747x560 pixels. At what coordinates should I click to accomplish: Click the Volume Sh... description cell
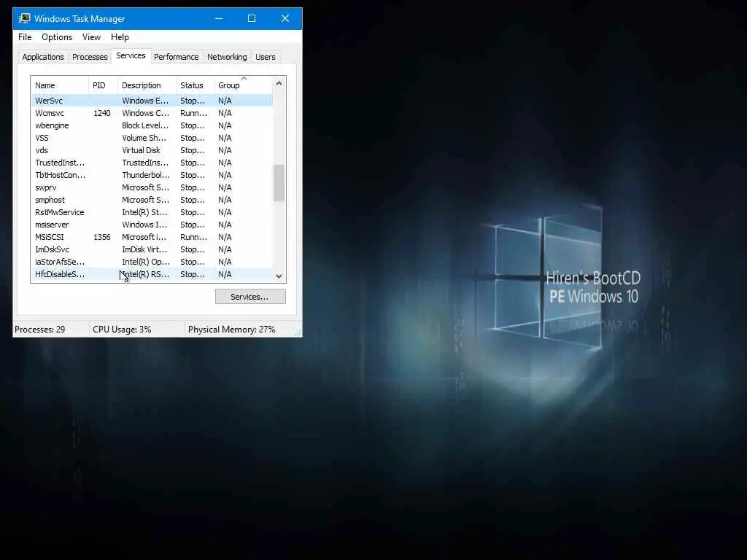pos(144,138)
